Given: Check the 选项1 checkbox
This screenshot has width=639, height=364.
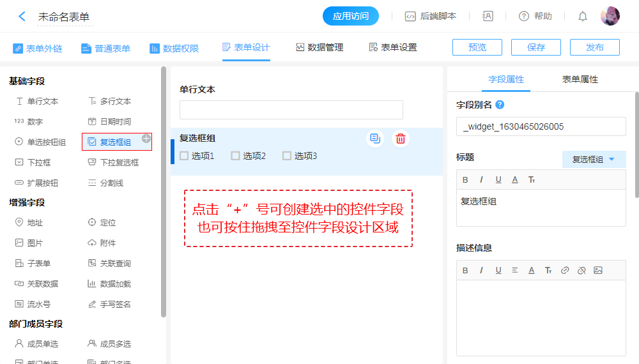Looking at the screenshot, I should [x=184, y=156].
